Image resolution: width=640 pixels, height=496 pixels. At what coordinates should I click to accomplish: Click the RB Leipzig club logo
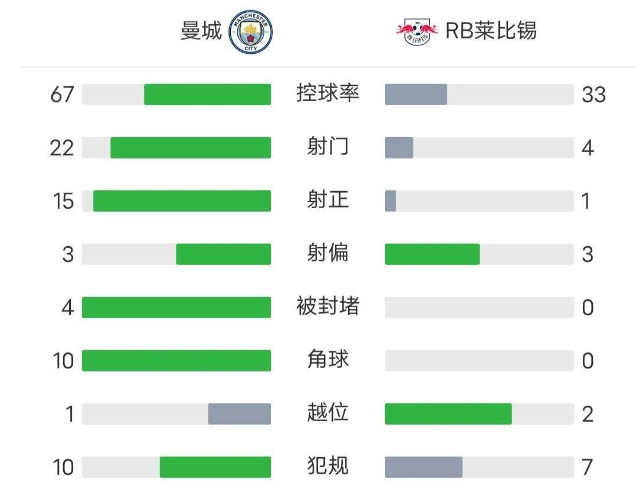[x=416, y=32]
